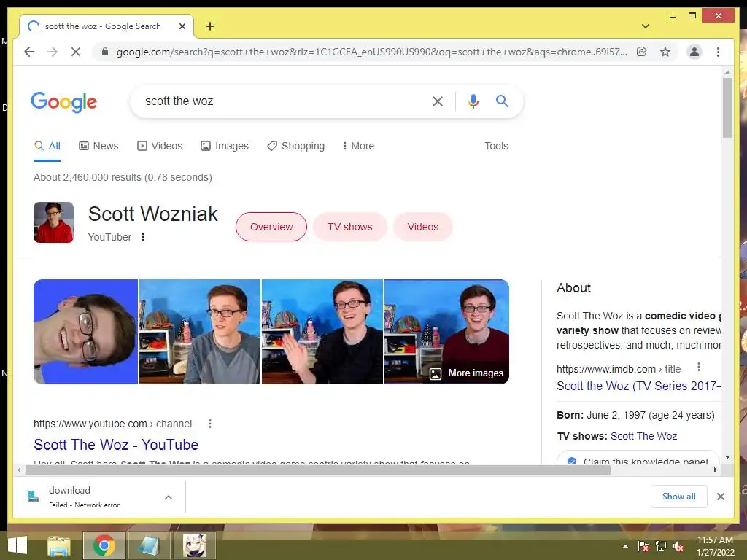Bookmark this page with star icon

[665, 52]
